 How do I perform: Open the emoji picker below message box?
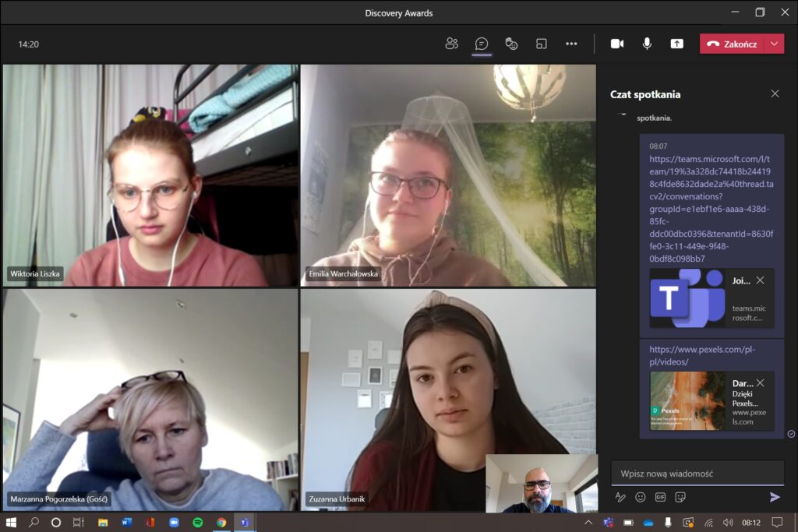coord(641,497)
